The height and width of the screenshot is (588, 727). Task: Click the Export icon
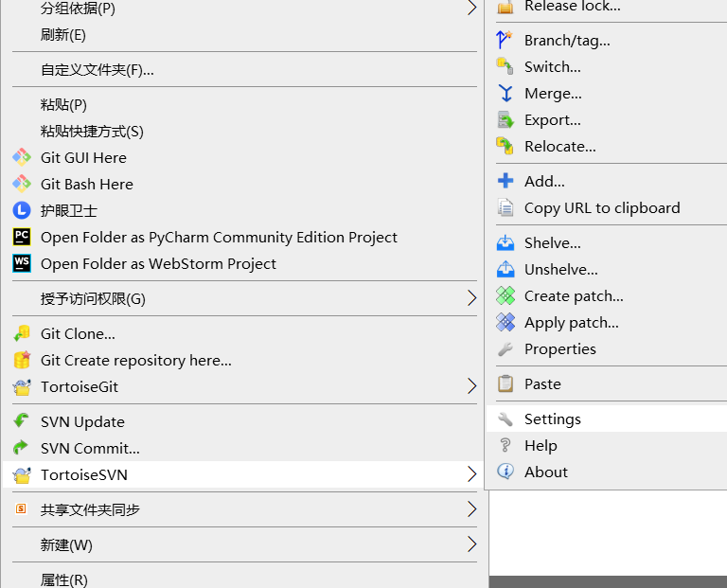pyautogui.click(x=505, y=119)
